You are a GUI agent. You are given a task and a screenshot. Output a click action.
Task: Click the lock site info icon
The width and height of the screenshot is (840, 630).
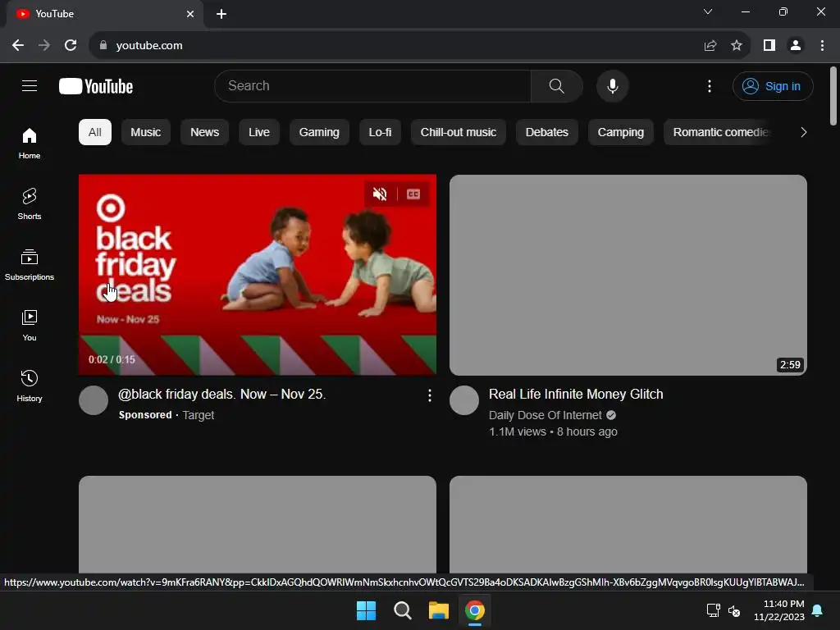103,45
